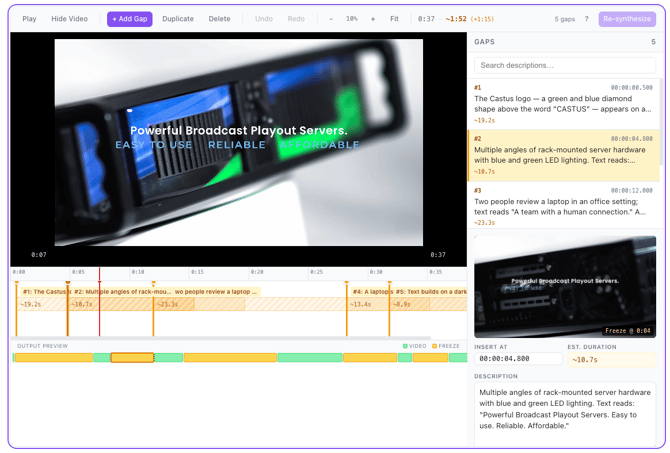
Task: Click the zoom in plus icon
Action: 373,19
